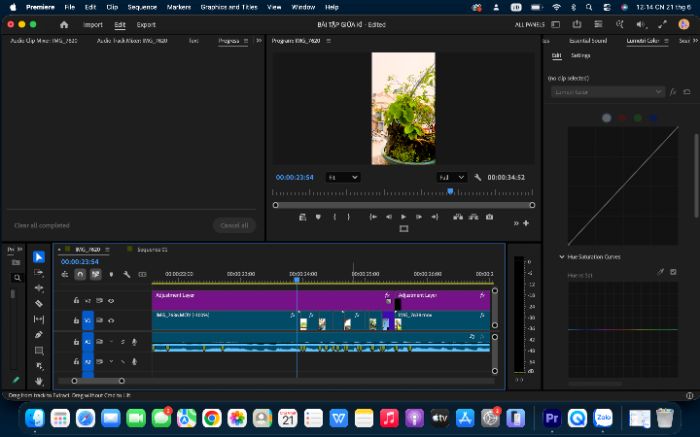Toggle lock on V2 track
This screenshot has height=437, width=700.
[x=76, y=300]
